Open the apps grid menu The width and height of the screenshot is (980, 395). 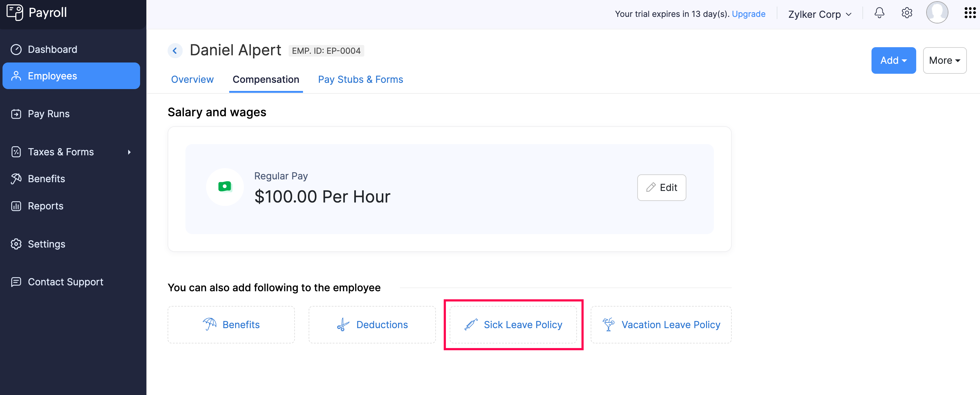click(969, 12)
